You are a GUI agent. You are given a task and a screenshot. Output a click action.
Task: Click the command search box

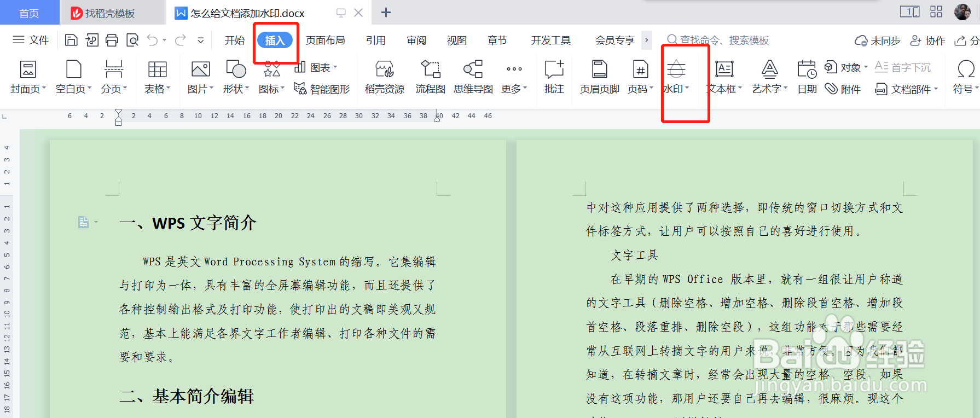(x=718, y=40)
